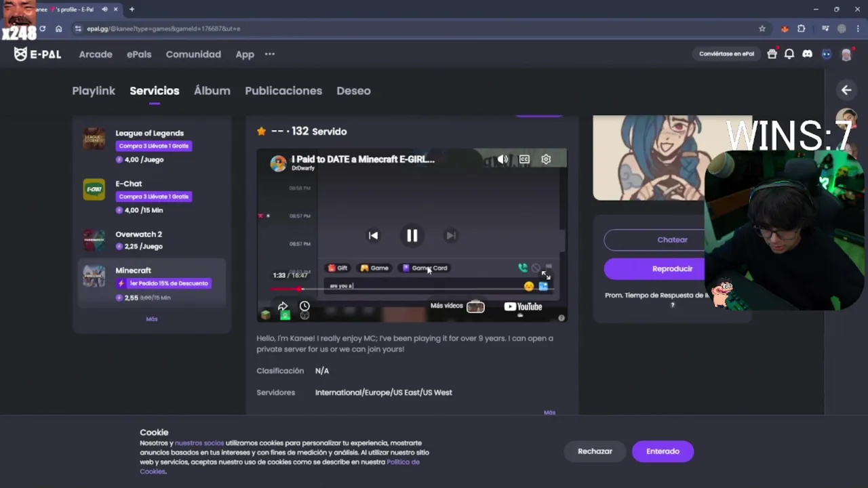Open the Arcade menu item

[96, 54]
